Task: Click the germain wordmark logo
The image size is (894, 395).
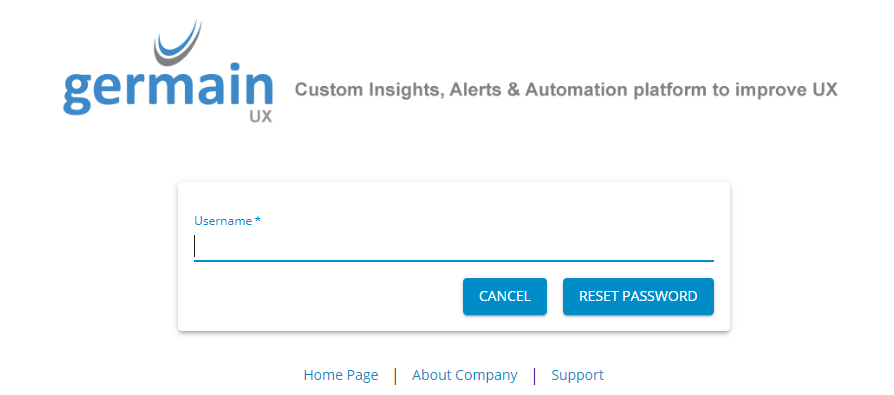Action: tap(168, 91)
